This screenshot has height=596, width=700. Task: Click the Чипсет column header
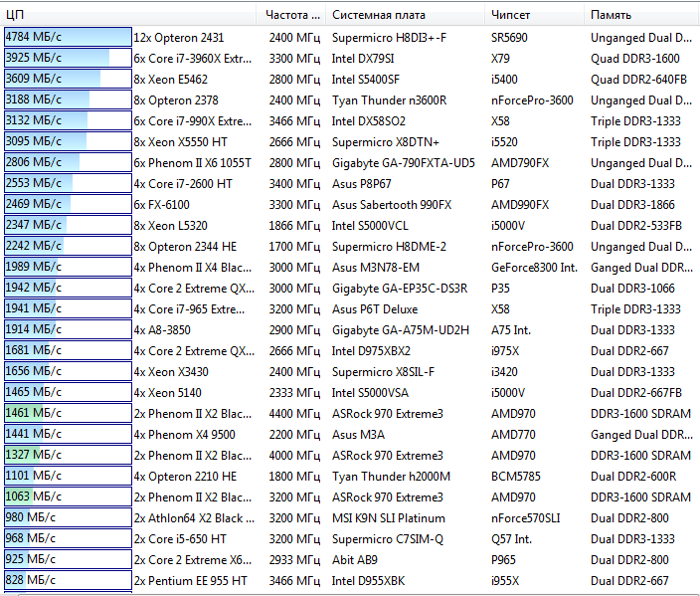[x=534, y=15]
